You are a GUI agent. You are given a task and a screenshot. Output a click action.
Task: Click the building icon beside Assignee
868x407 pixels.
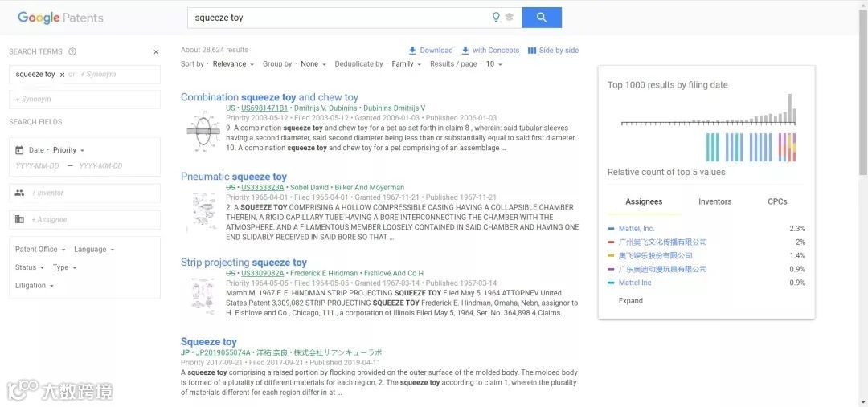pos(19,219)
